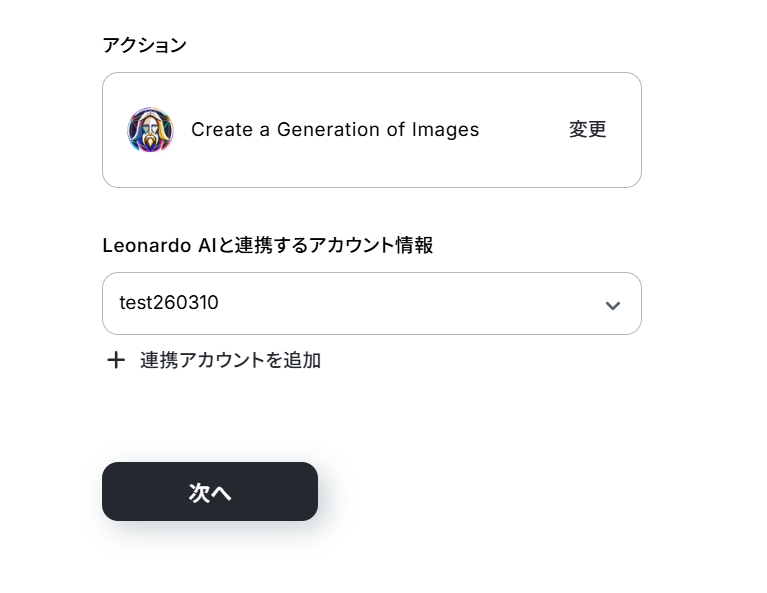This screenshot has height=593, width=767.
Task: Click the Leonardo AIと連携するアカウント情報 label
Action: [x=267, y=245]
